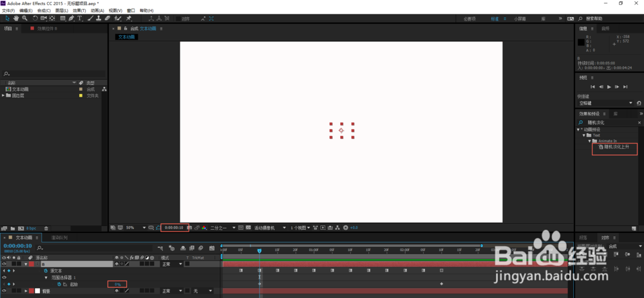This screenshot has height=298, width=644.
Task: Select the Selection arrow tool
Action: 7,19
